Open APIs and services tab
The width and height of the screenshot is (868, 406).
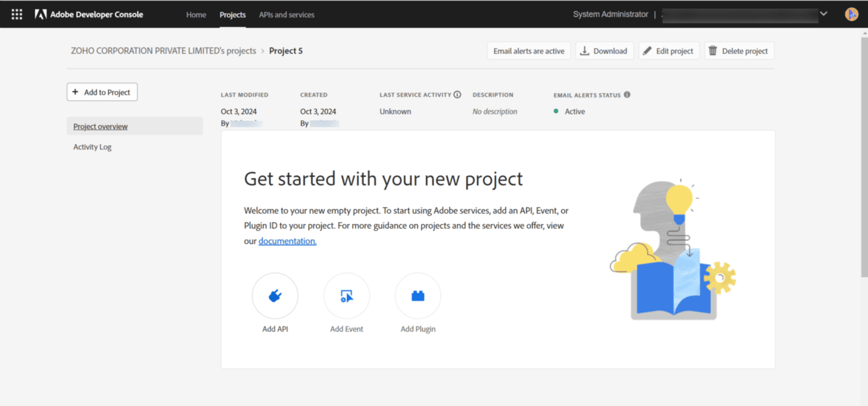pyautogui.click(x=286, y=15)
